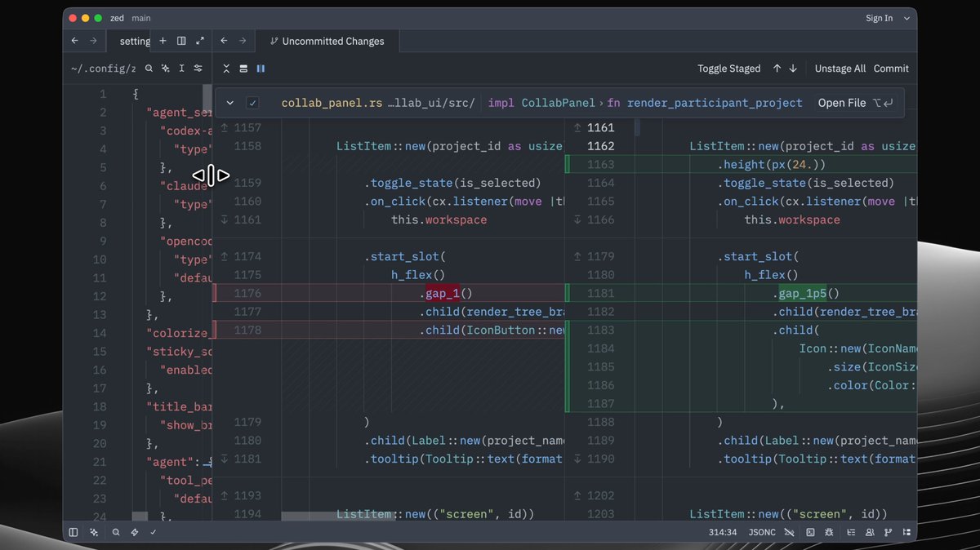The height and width of the screenshot is (550, 980).
Task: Add a new item with the plus icon
Action: click(x=163, y=41)
